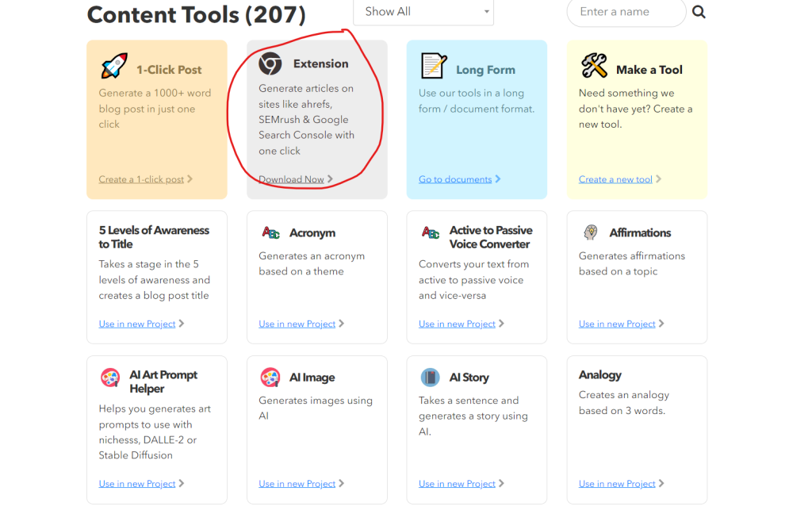Click chevron after Create a 1-click post
Screen dimensions: 812x514
pos(190,178)
